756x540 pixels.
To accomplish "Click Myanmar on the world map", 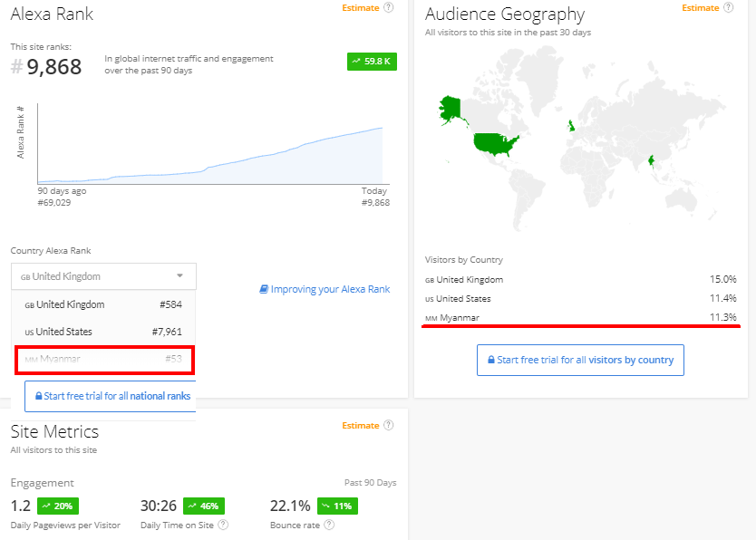I will pos(652,160).
